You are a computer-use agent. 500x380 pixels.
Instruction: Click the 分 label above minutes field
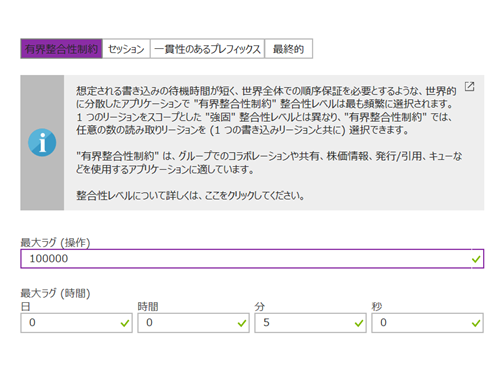click(x=260, y=306)
